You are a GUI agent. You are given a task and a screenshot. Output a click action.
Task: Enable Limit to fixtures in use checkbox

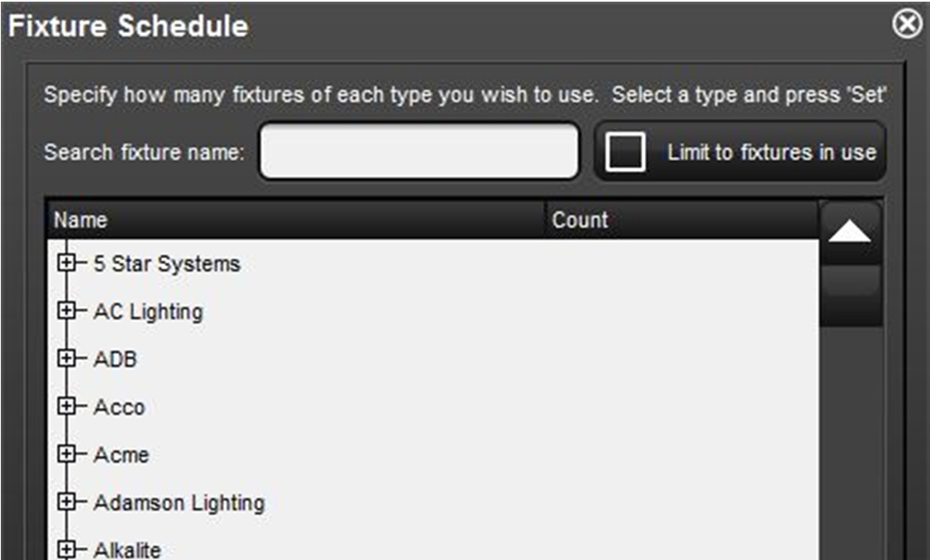click(x=625, y=152)
